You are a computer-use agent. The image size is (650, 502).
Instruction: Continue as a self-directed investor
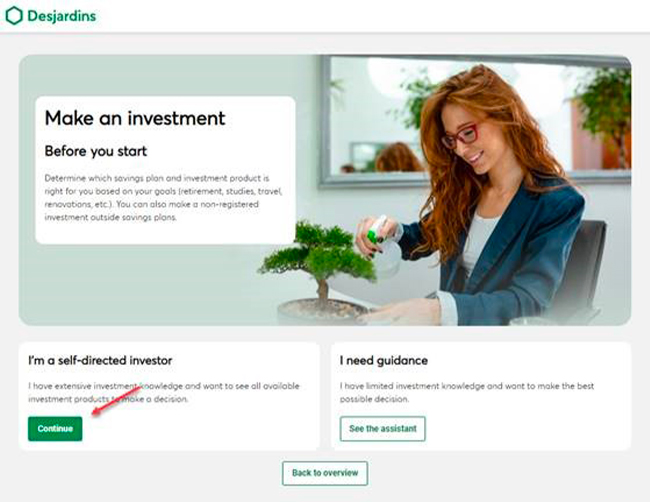pos(55,429)
